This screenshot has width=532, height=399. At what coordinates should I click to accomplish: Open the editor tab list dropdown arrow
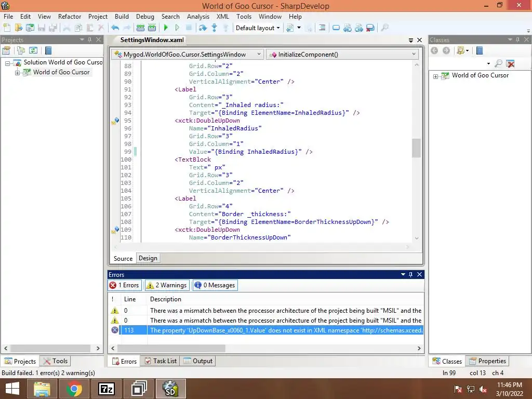(x=411, y=40)
